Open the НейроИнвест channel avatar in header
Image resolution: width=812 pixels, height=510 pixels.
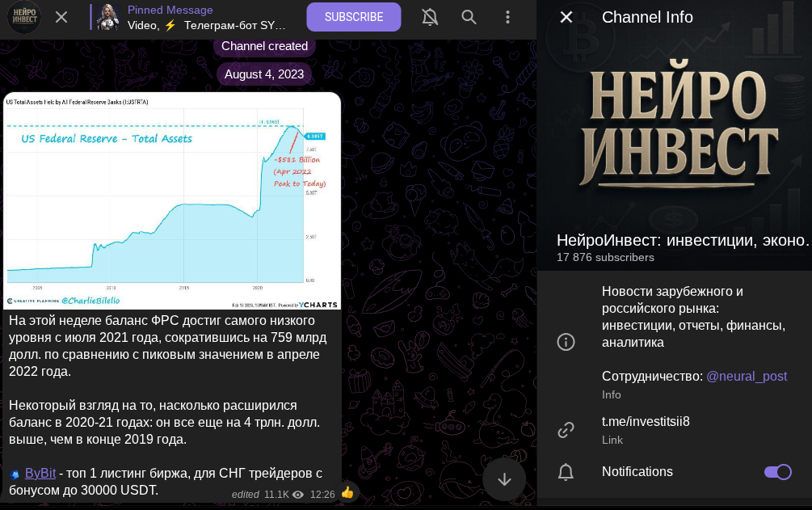24,17
